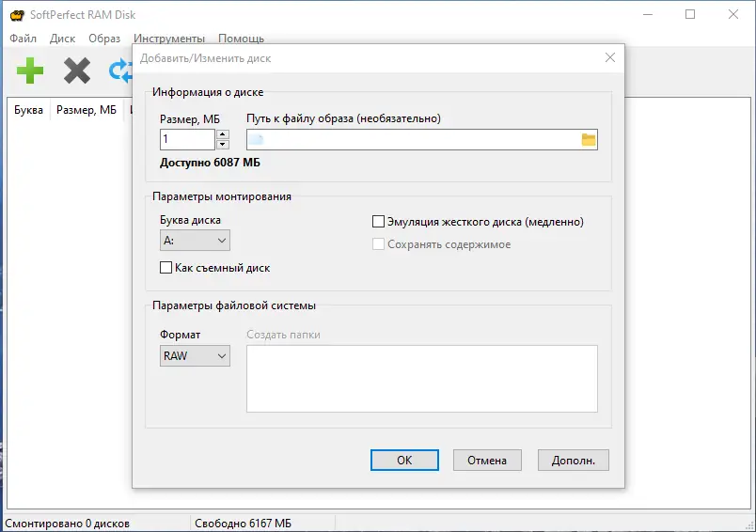The image size is (756, 532).
Task: Open the Диск menu
Action: coord(62,39)
